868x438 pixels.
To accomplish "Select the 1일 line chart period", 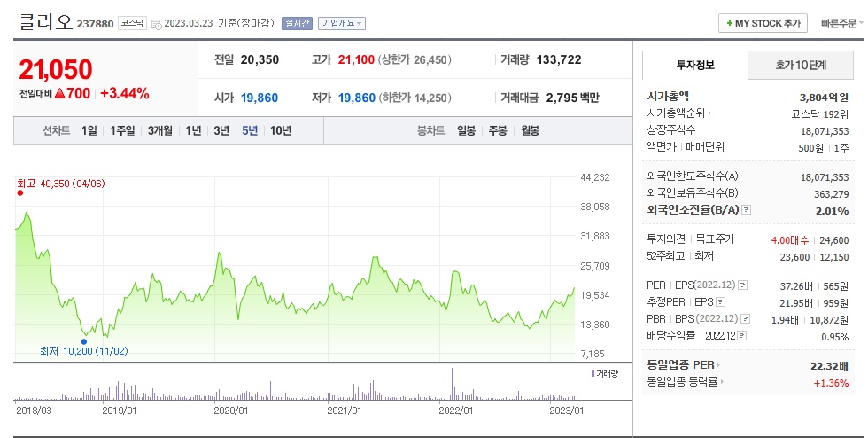I will click(89, 131).
